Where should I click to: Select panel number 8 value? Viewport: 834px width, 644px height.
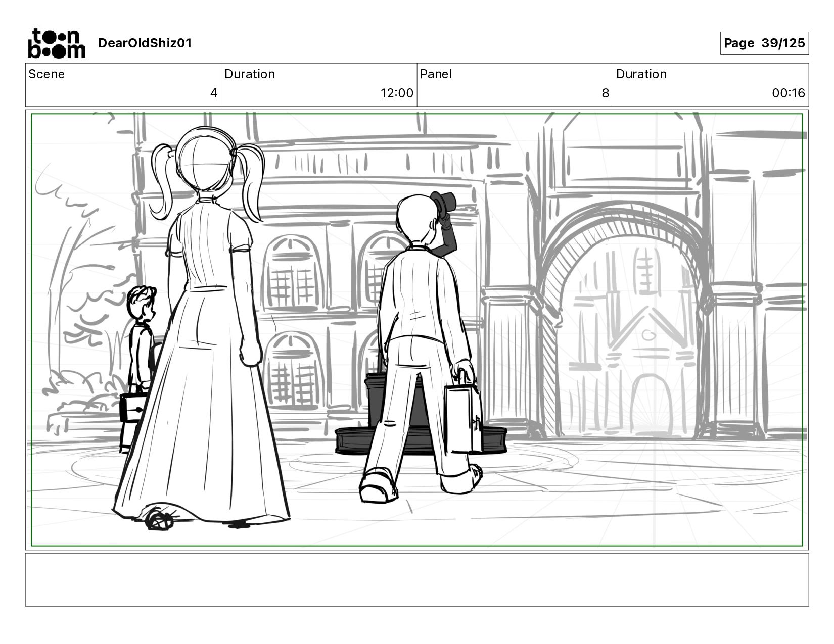[x=605, y=93]
